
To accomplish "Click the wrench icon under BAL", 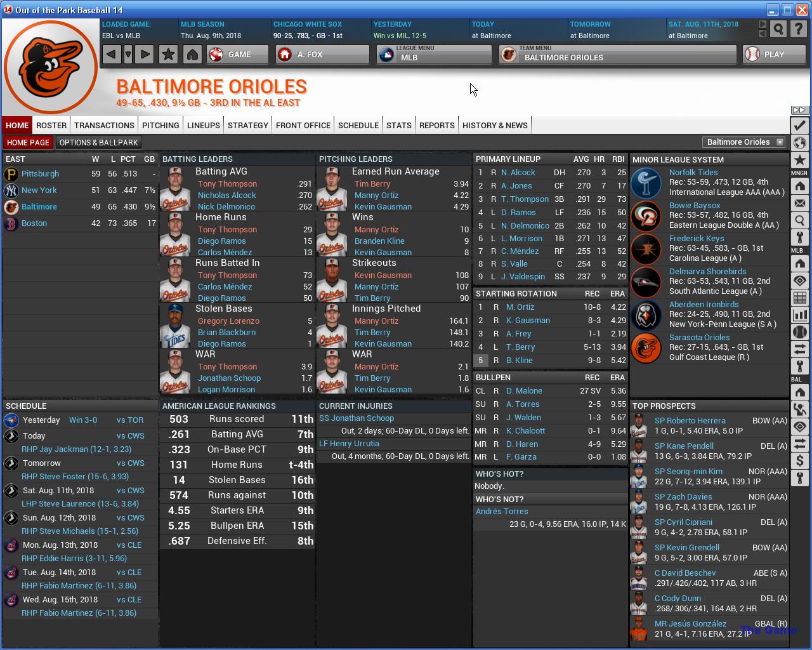I will click(x=799, y=478).
